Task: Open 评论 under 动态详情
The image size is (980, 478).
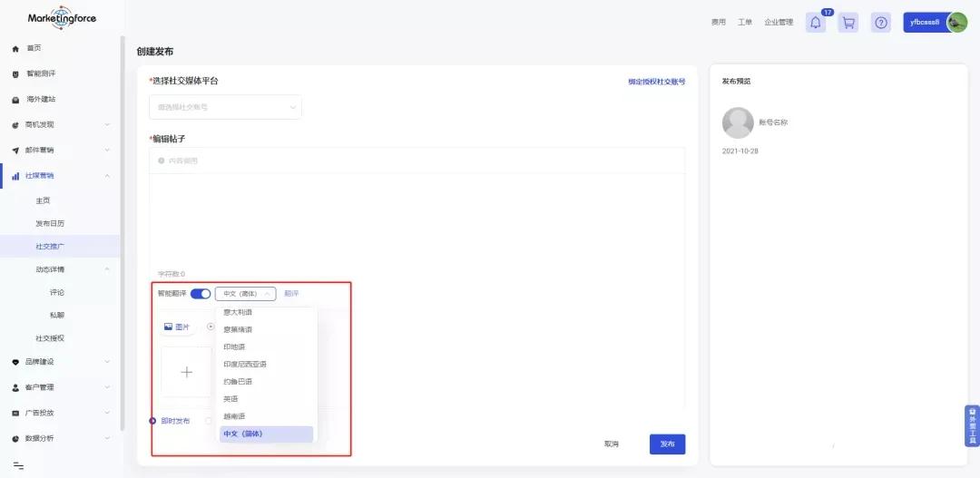Action: [57, 292]
